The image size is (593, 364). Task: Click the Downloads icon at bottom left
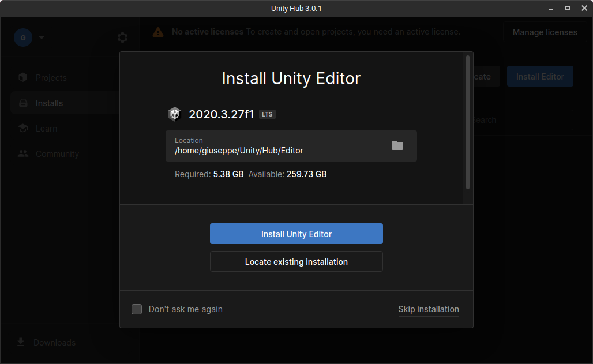click(21, 342)
